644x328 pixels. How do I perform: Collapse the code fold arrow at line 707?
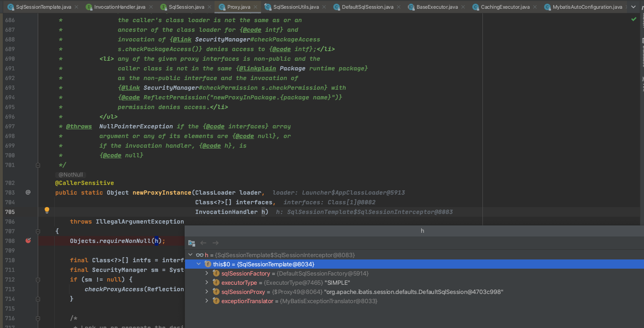pyautogui.click(x=38, y=231)
